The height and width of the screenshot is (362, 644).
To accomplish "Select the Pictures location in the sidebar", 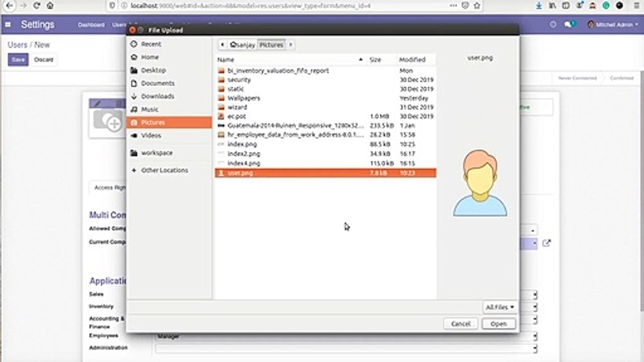I will (169, 123).
